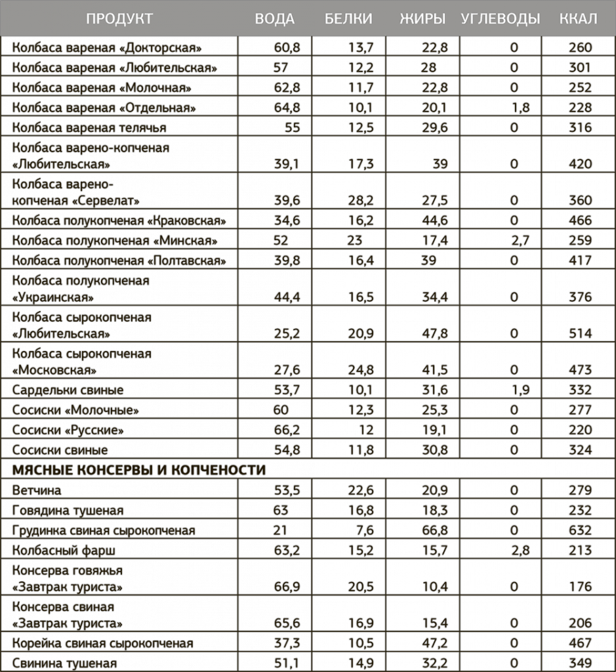Click the ПРОДУКТ column header
Viewport: 616px width, 672px height.
click(119, 18)
